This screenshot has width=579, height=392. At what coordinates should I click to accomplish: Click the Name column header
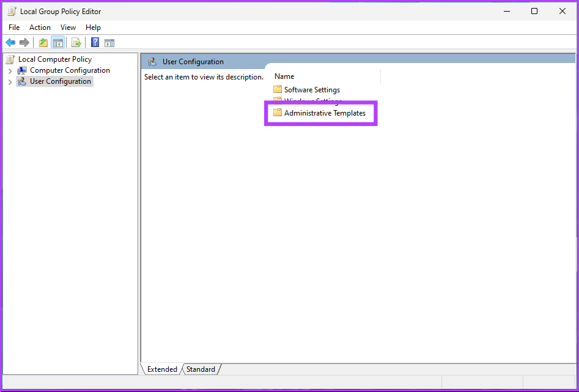pyautogui.click(x=284, y=76)
